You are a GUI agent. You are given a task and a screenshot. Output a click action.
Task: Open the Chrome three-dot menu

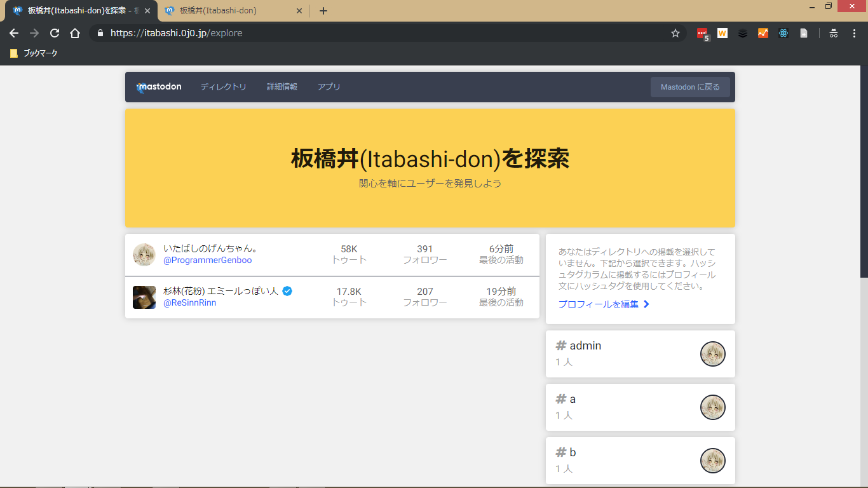[x=854, y=34]
